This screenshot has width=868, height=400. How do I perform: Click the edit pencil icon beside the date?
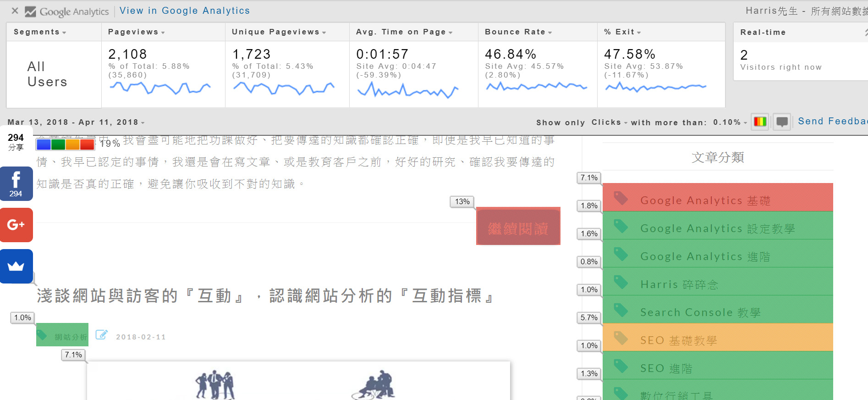(101, 335)
